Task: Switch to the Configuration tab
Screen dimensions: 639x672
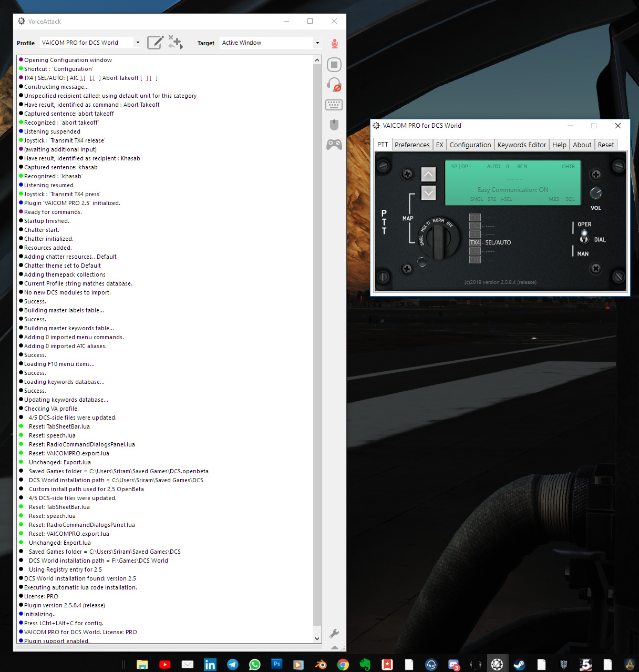Action: [470, 145]
